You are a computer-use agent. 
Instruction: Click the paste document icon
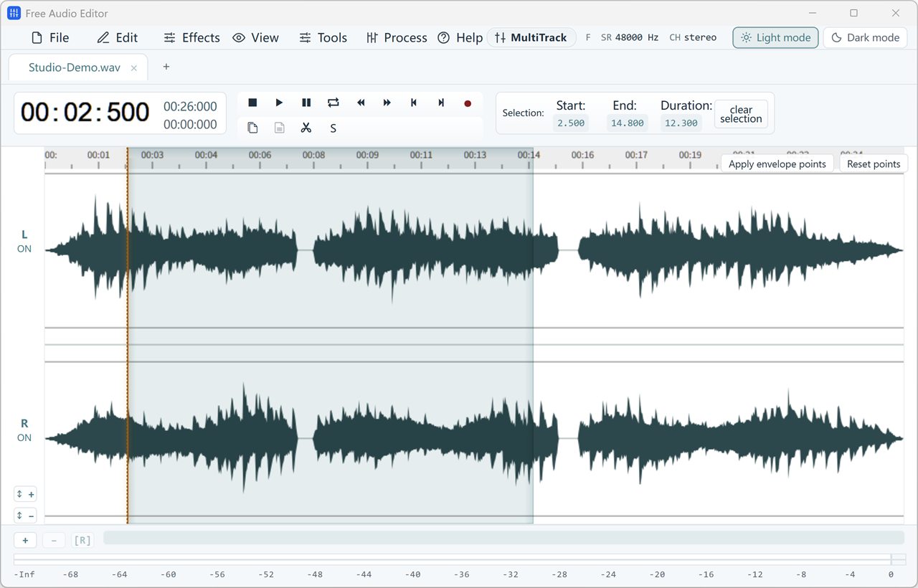pyautogui.click(x=280, y=128)
